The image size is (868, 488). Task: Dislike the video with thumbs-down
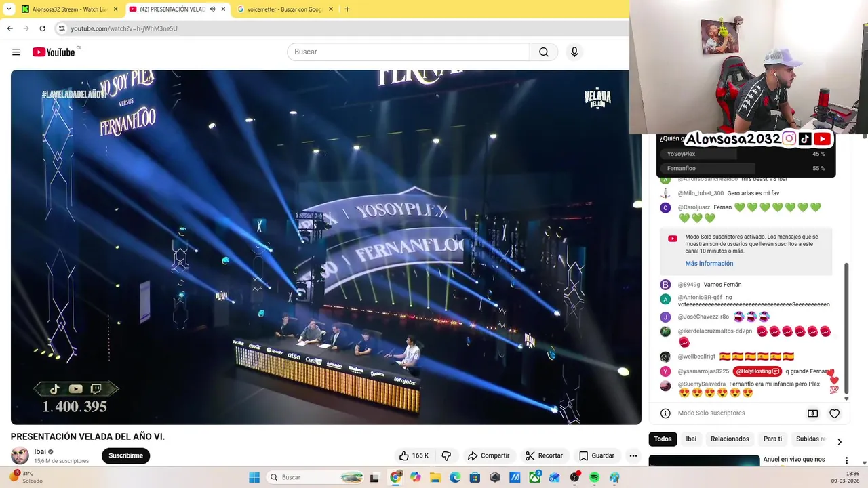tap(446, 455)
